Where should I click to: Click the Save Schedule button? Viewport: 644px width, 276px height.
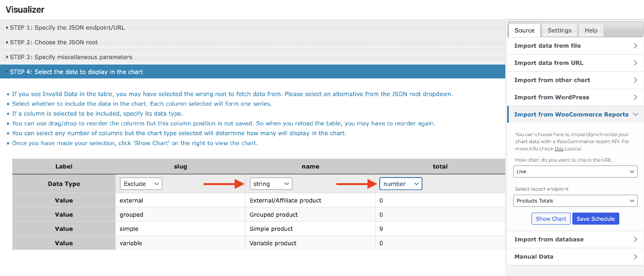[595, 219]
